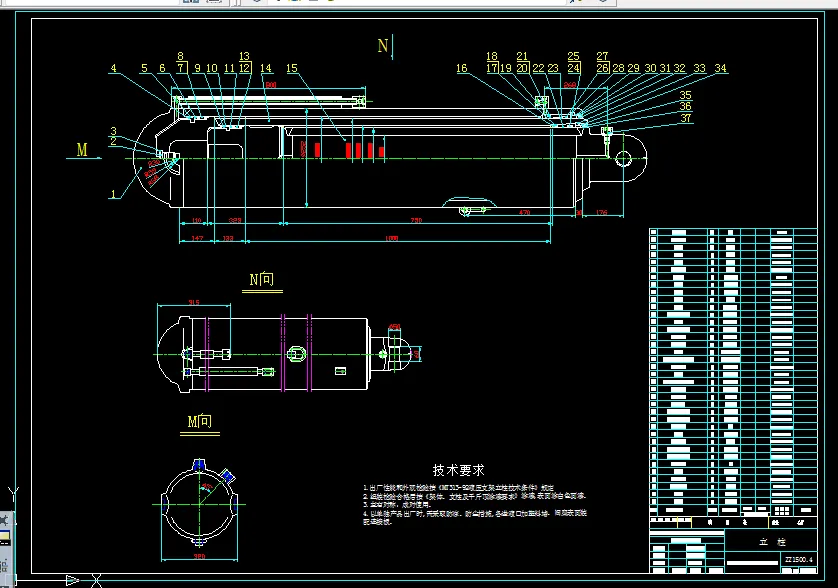Select part label 31
838x588 pixels.
(665, 68)
